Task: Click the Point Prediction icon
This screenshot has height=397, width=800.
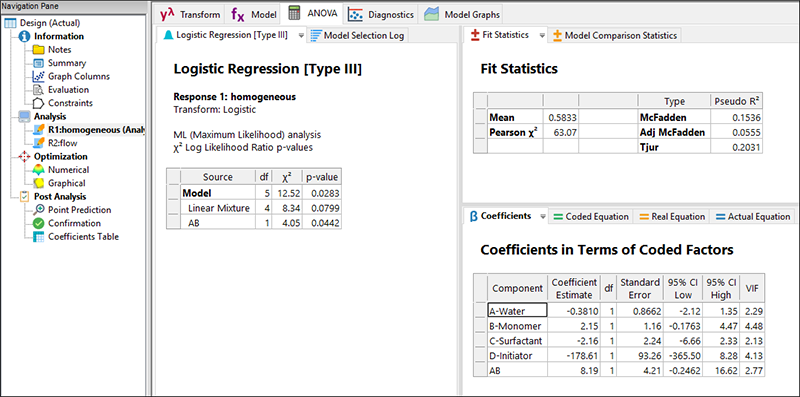Action: [x=39, y=210]
